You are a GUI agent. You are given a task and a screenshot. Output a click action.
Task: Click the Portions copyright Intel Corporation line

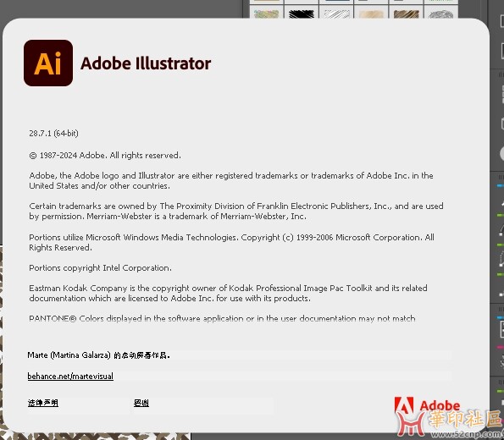[x=100, y=268]
